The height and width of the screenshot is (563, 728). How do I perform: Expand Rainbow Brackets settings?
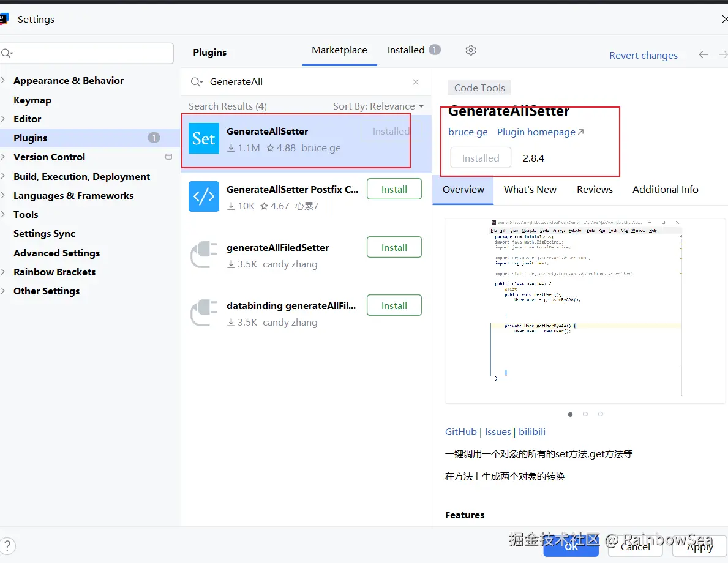pos(3,272)
